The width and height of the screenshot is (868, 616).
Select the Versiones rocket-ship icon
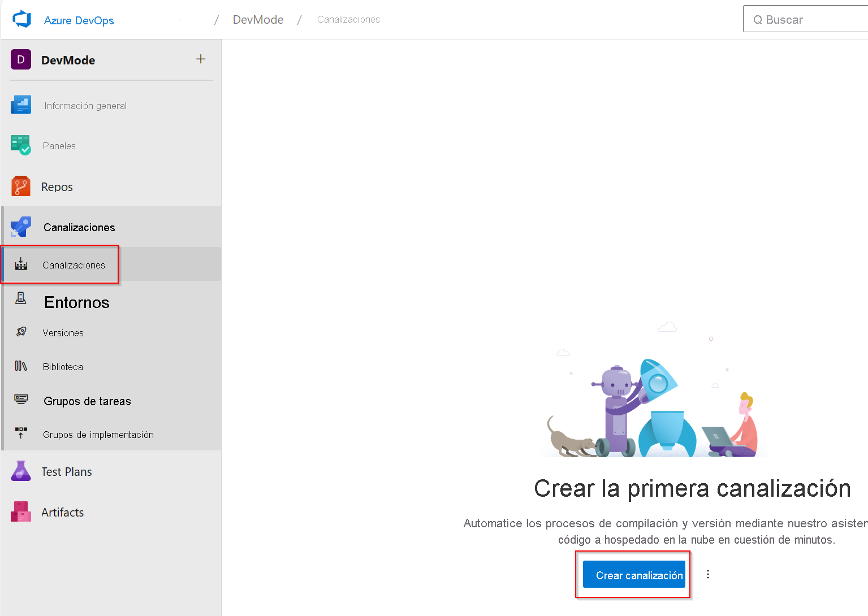21,332
